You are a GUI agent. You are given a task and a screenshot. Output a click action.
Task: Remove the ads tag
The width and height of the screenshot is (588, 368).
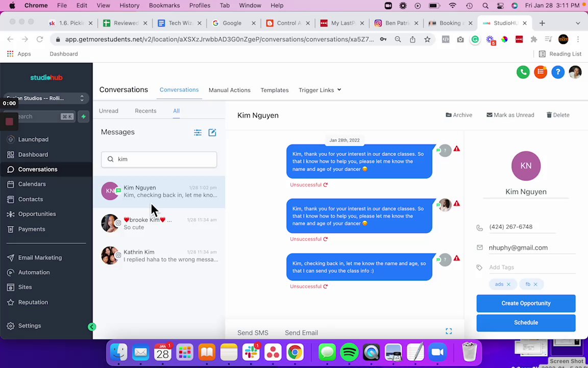coord(508,284)
